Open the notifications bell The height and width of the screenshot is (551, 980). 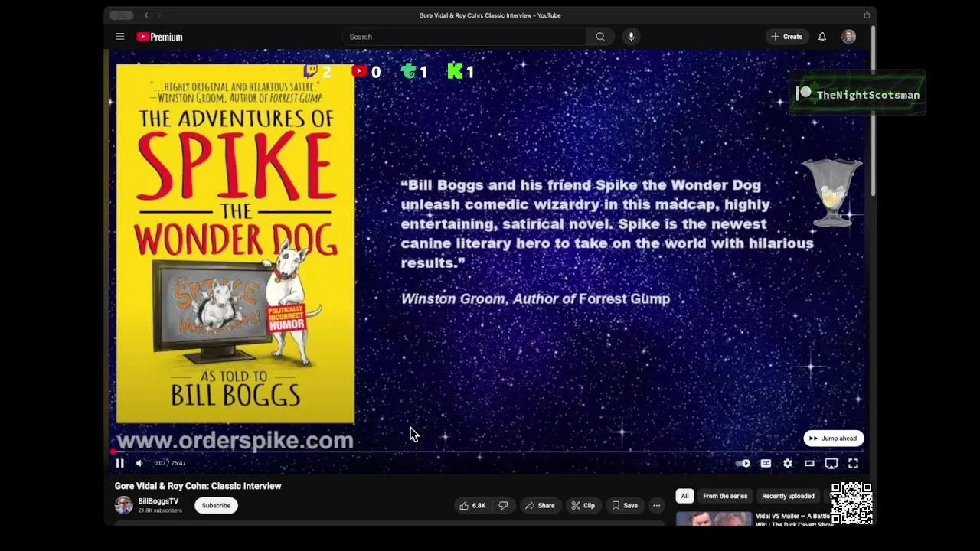822,37
